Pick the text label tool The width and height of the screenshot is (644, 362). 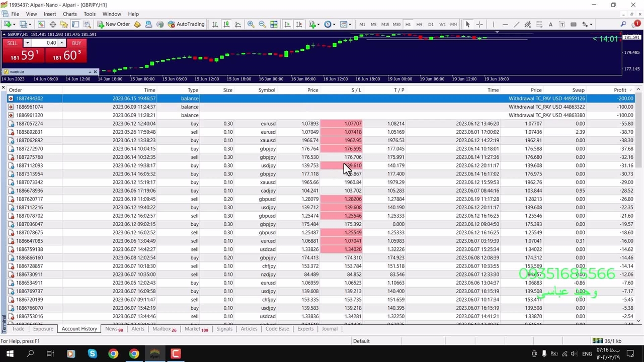(x=550, y=24)
